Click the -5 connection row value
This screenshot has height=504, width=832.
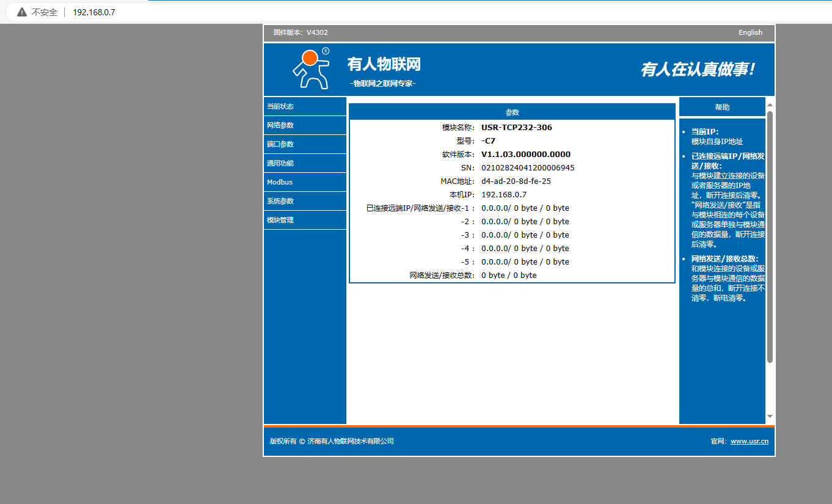click(525, 262)
